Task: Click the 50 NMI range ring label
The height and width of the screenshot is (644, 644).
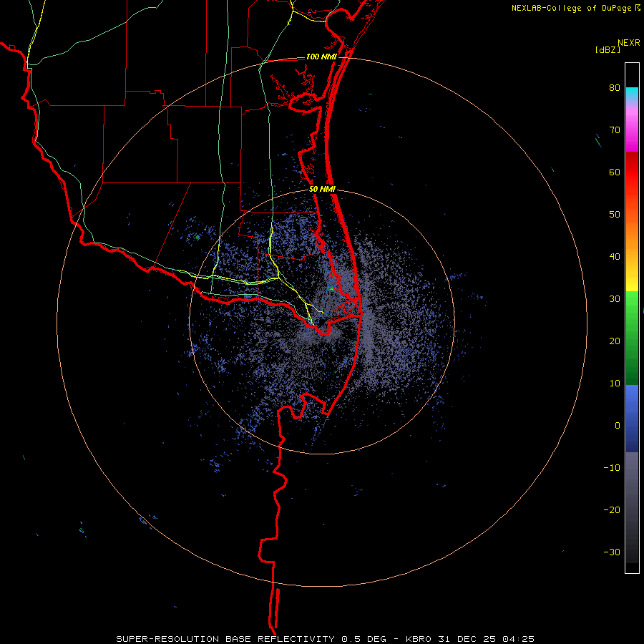Action: 322,190
